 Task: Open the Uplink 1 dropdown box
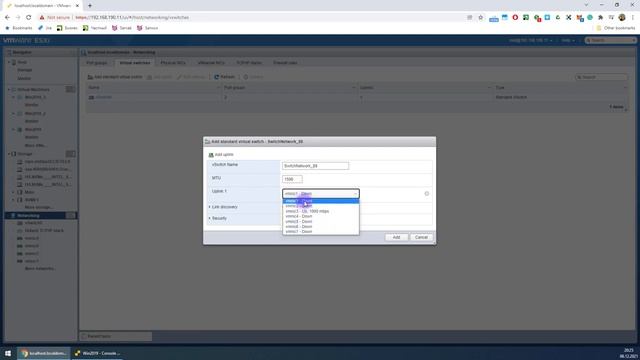321,193
